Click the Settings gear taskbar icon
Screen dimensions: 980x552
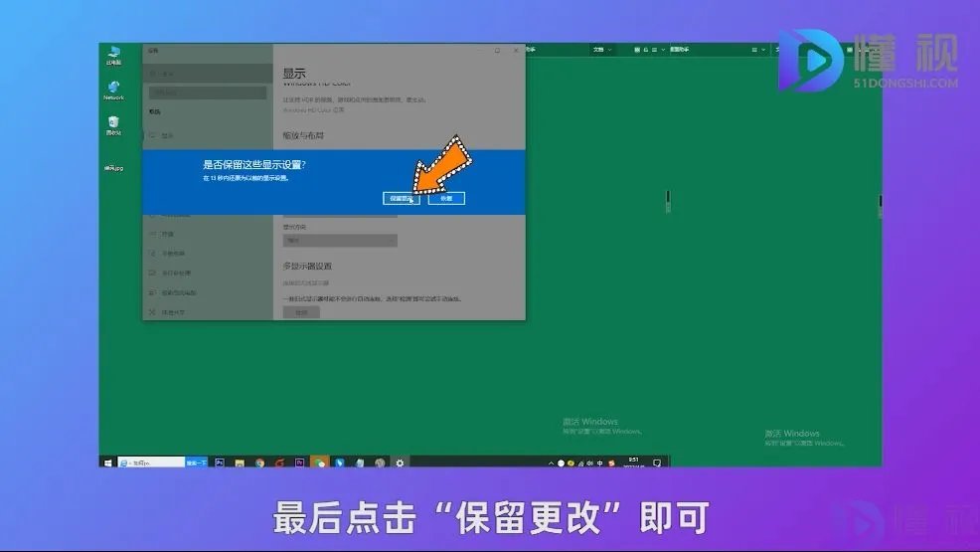pyautogui.click(x=400, y=462)
